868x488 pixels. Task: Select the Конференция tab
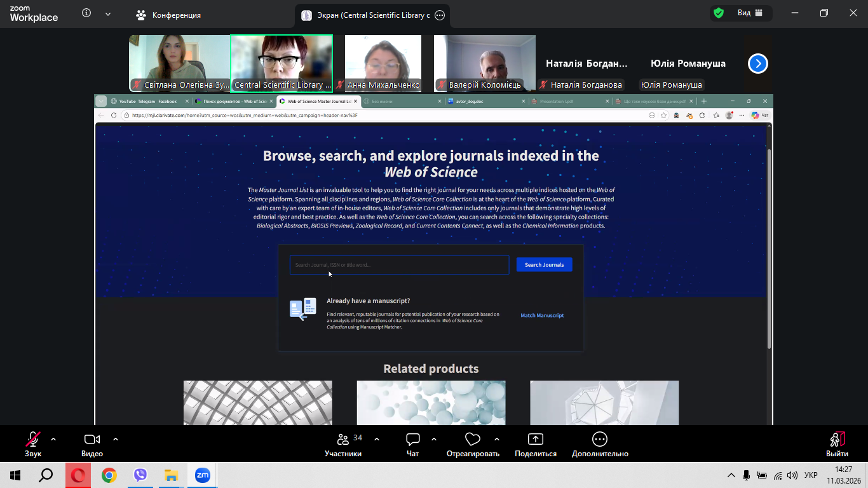click(169, 15)
